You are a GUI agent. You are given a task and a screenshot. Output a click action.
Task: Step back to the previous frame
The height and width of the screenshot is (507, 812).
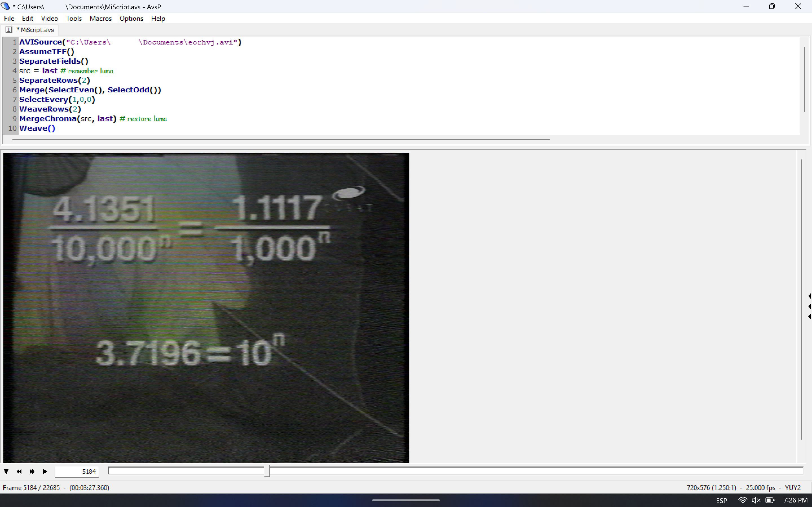[x=19, y=472]
